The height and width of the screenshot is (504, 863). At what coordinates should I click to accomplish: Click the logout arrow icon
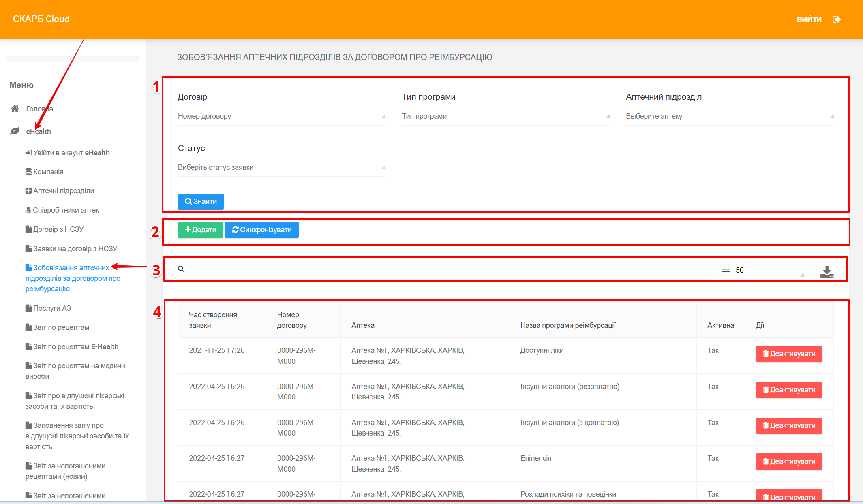[x=837, y=19]
